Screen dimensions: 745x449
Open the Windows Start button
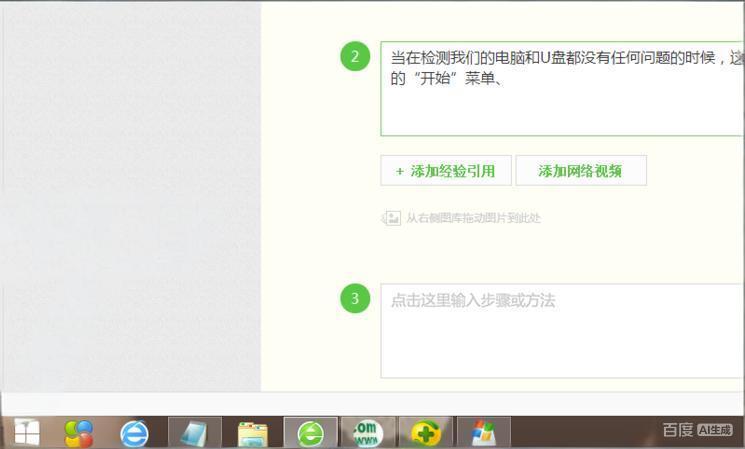pyautogui.click(x=27, y=433)
